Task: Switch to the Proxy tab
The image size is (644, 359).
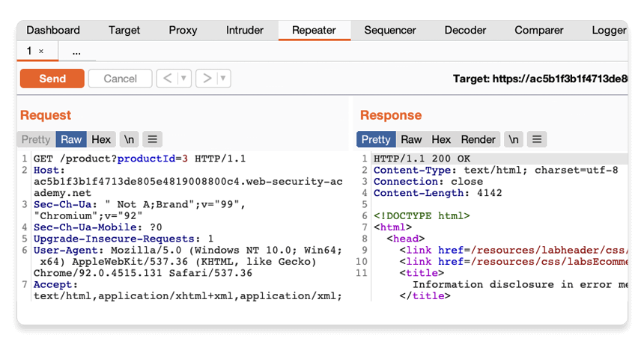Action: 183,30
